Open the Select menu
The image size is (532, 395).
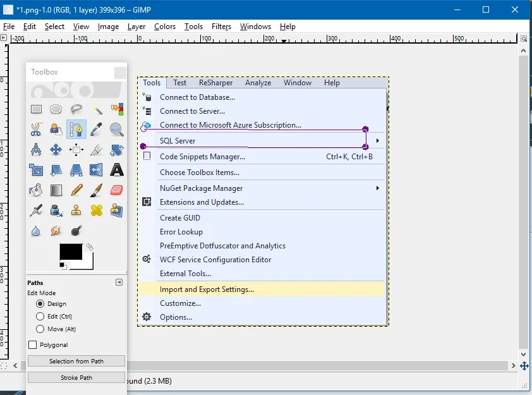54,27
